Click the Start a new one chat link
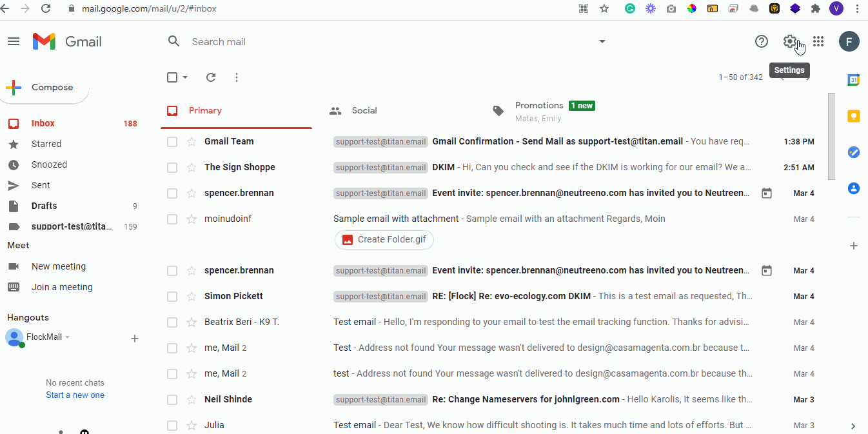The height and width of the screenshot is (434, 868). [75, 395]
